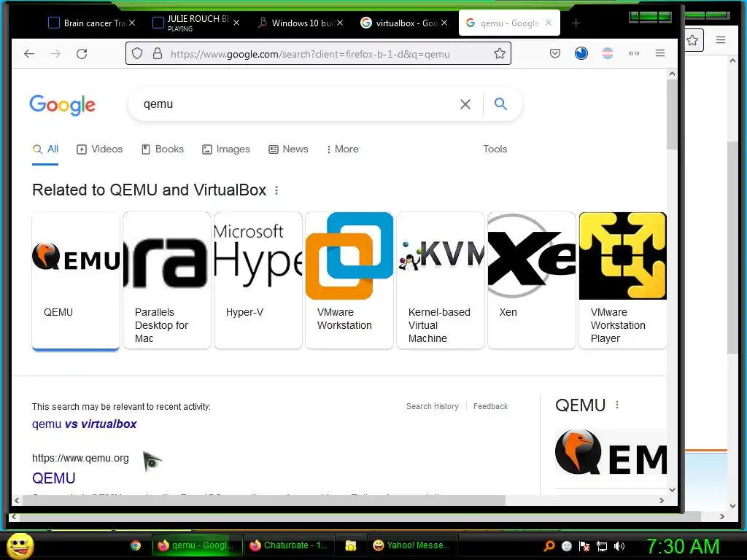Image resolution: width=747 pixels, height=560 pixels.
Task: Open the volume speaker tray icon
Action: tap(619, 546)
